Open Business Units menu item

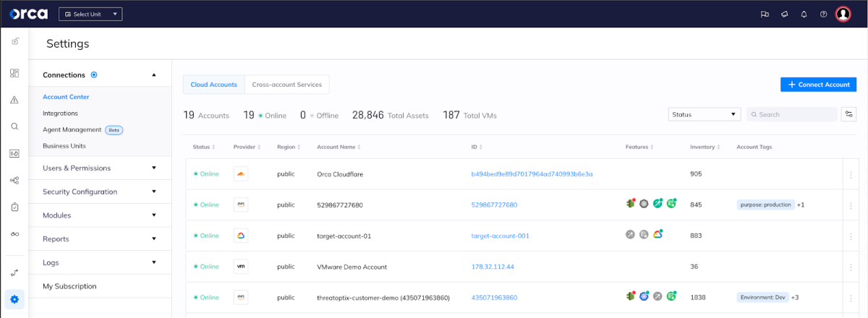pyautogui.click(x=64, y=146)
